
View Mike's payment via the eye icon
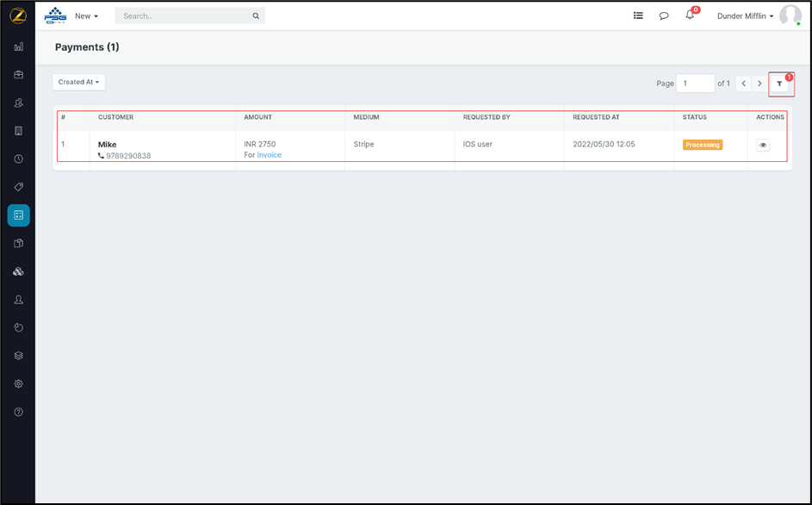[763, 146]
